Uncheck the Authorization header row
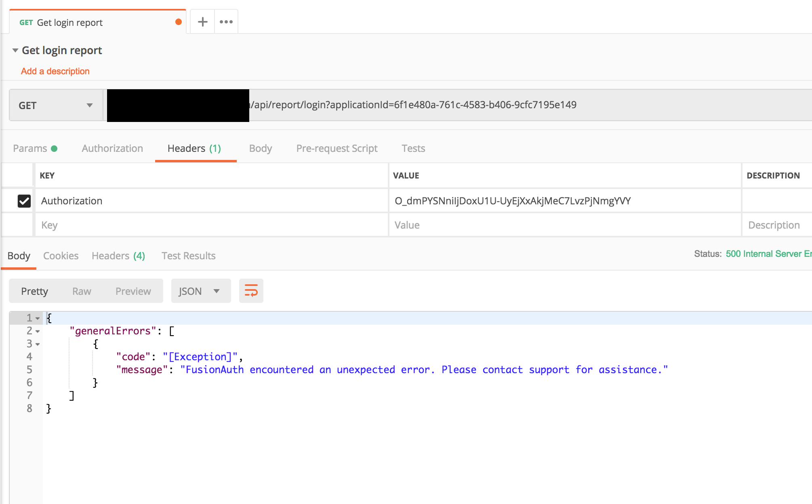 pyautogui.click(x=24, y=201)
